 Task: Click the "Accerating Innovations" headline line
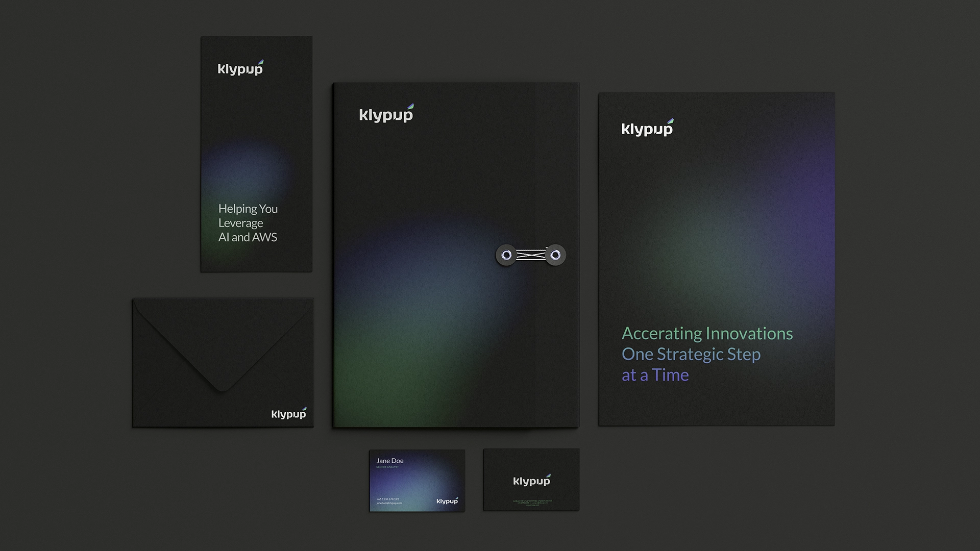[707, 334]
